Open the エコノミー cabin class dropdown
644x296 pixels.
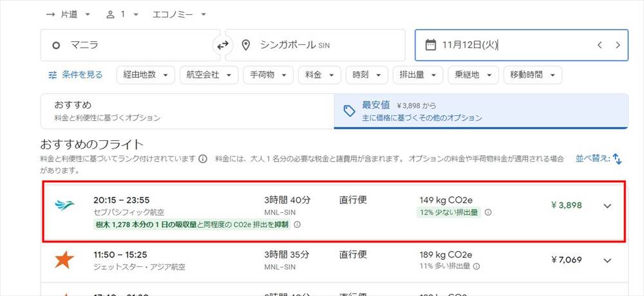tap(179, 14)
